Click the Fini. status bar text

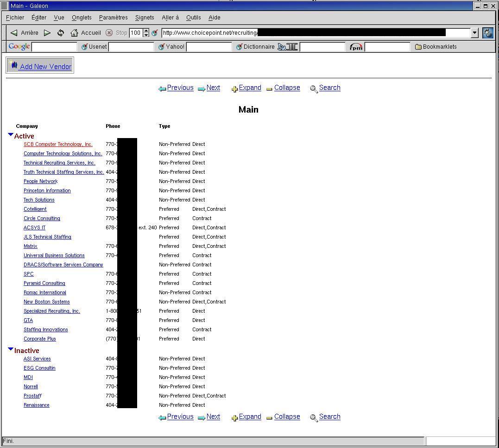click(8, 441)
